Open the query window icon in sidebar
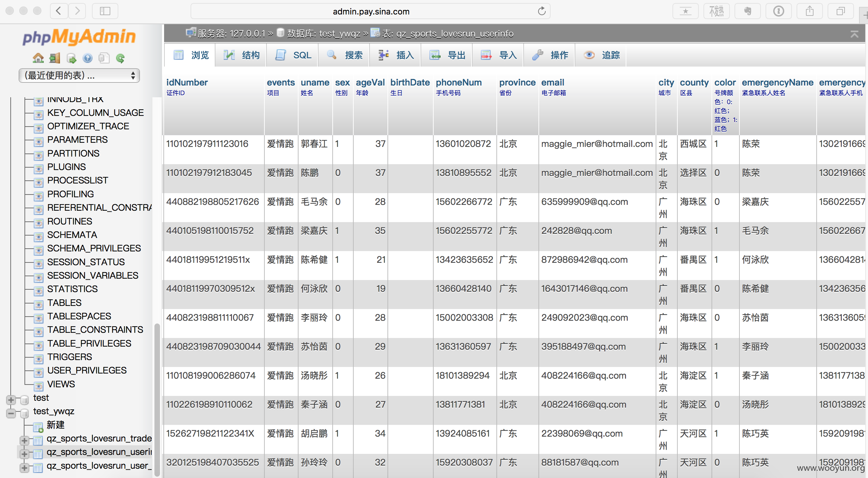The image size is (868, 478). pos(71,58)
